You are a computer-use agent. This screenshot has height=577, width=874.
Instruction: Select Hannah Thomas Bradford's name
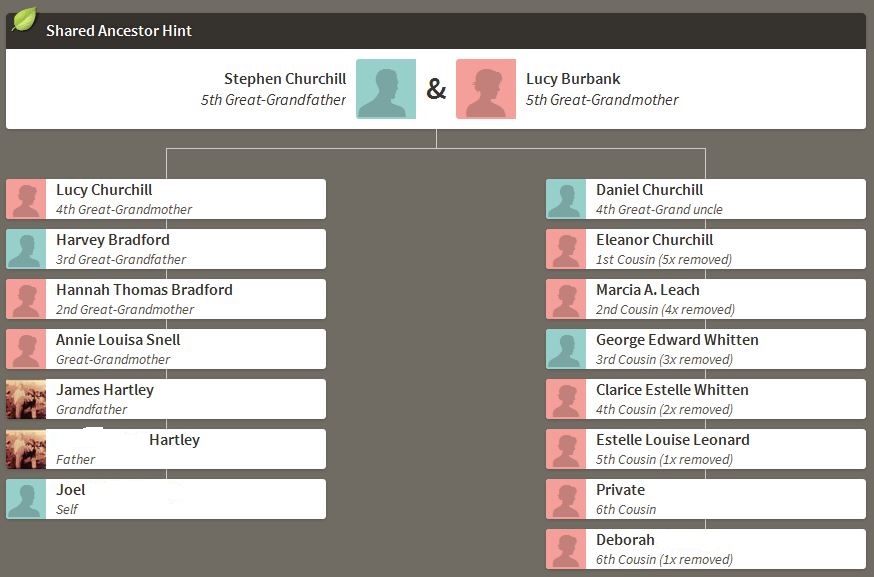point(144,290)
